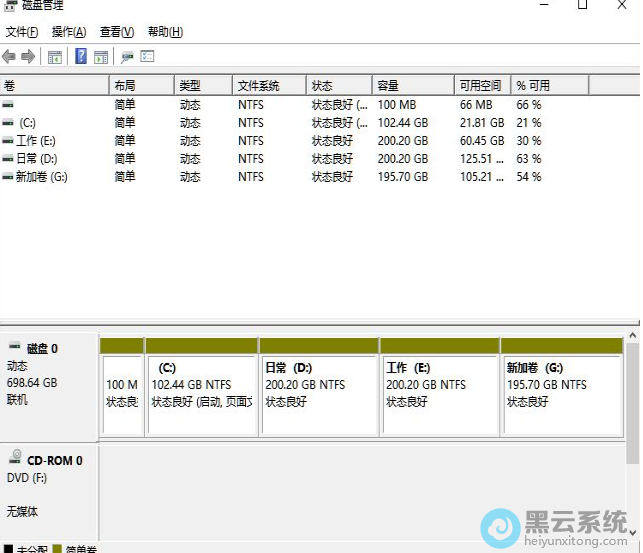This screenshot has height=553, width=643.
Task: Select the 工作 (E:) volume row
Action: 36,141
